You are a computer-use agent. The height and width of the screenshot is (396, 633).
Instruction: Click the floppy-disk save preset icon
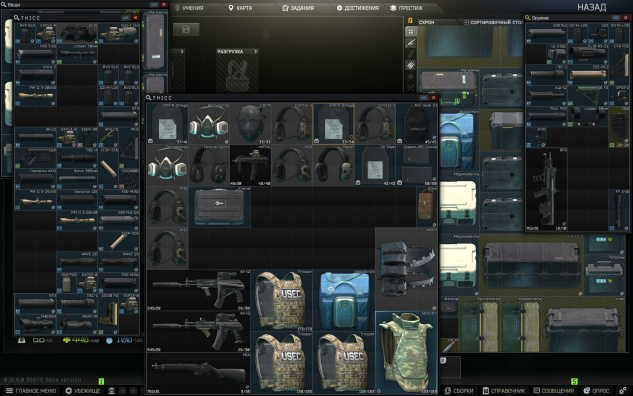pos(186,29)
